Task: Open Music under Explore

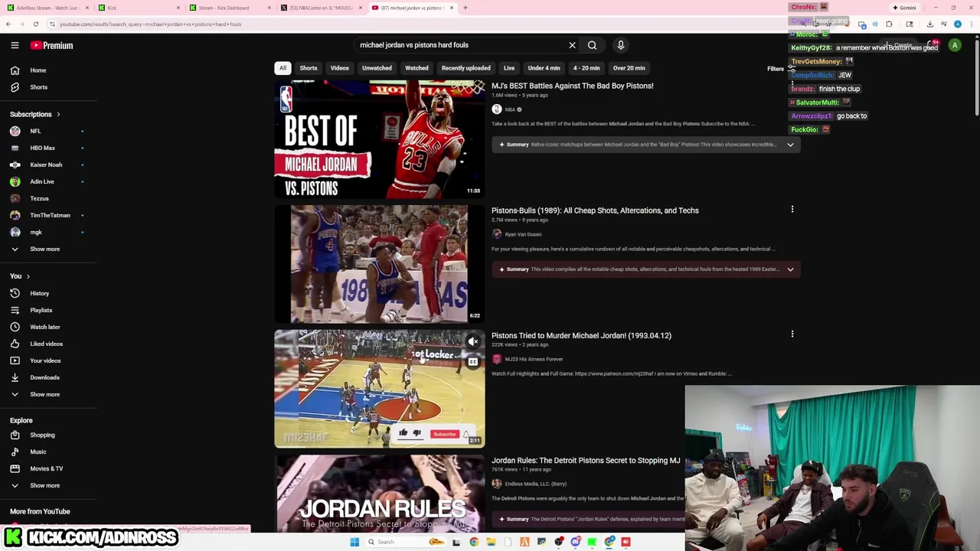Action: [x=48, y=452]
